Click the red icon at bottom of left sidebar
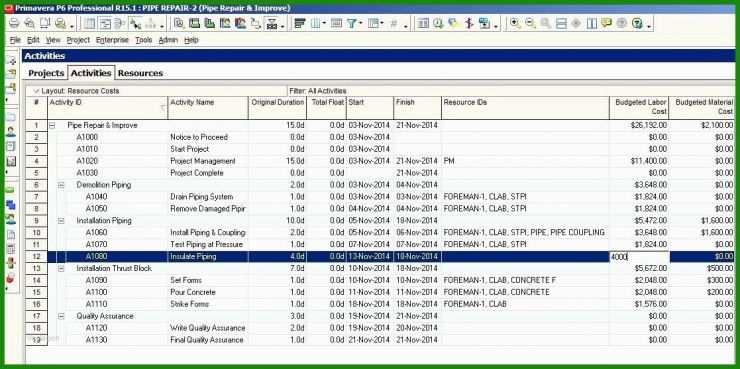The image size is (740, 369). point(10,277)
